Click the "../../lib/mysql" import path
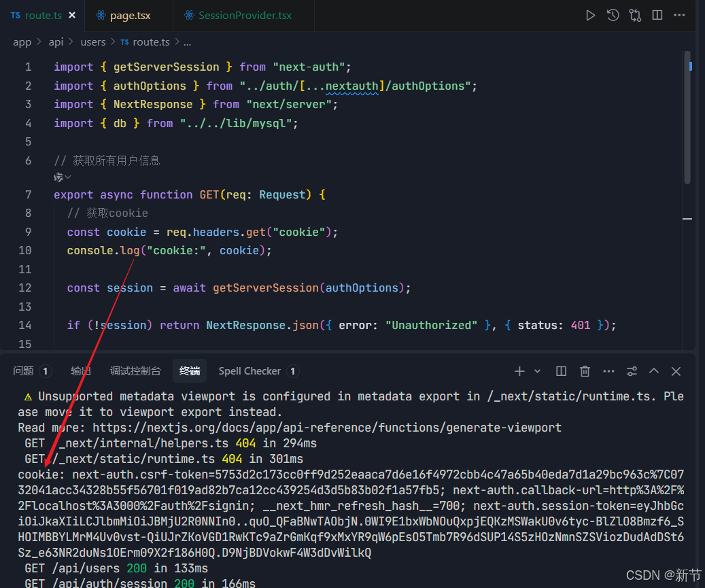The width and height of the screenshot is (705, 588). (236, 123)
